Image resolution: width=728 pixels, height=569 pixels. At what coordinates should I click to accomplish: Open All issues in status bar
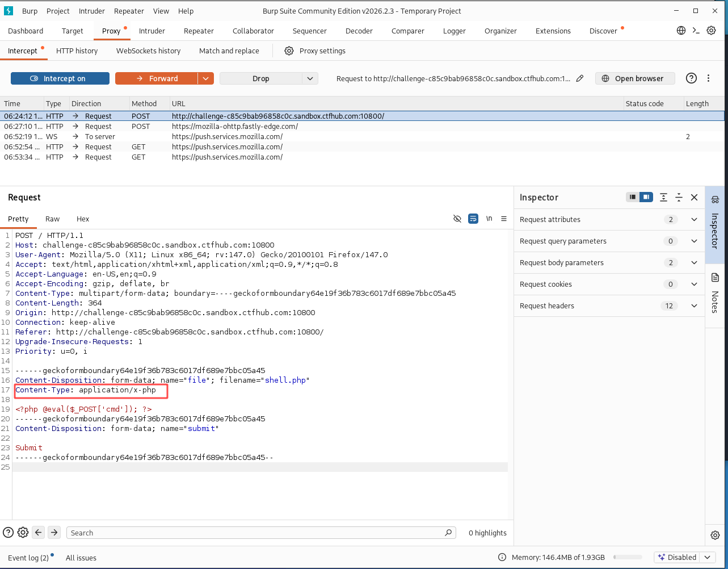coord(81,558)
